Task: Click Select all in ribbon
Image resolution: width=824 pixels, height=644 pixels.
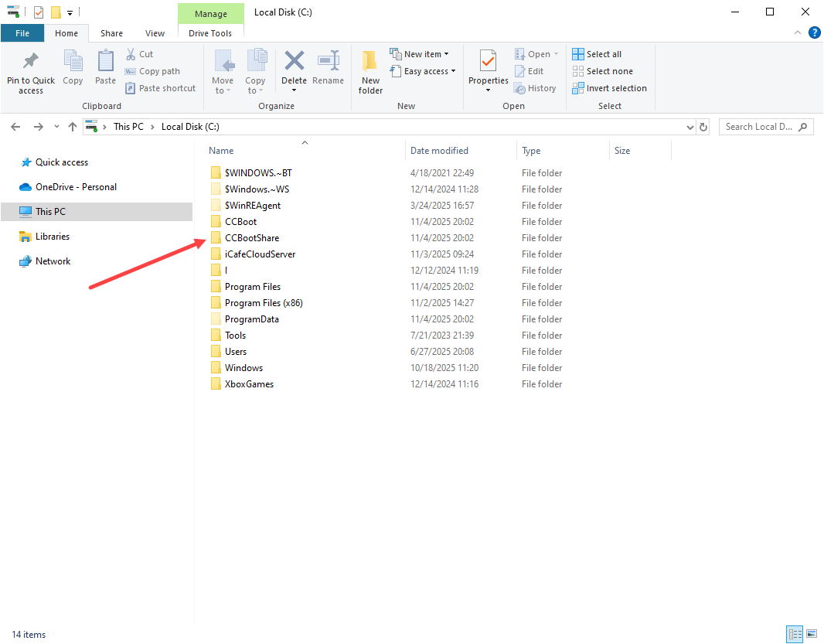Action: click(x=597, y=54)
